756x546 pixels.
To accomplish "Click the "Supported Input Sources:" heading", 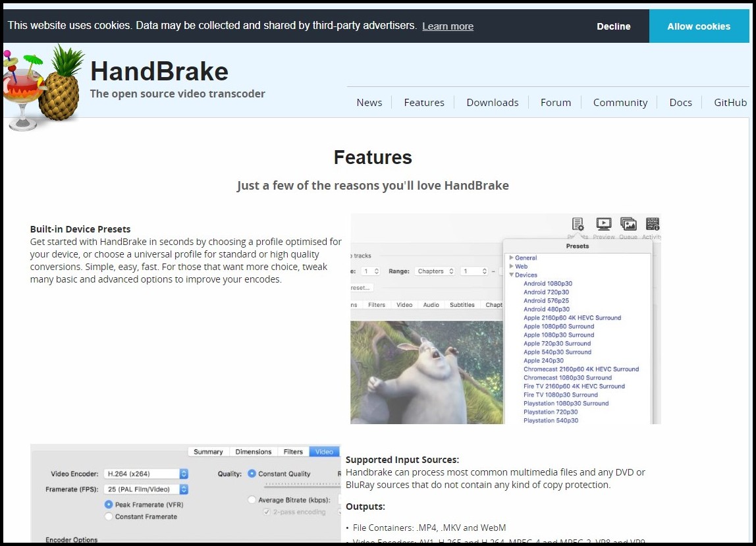I will tap(402, 460).
